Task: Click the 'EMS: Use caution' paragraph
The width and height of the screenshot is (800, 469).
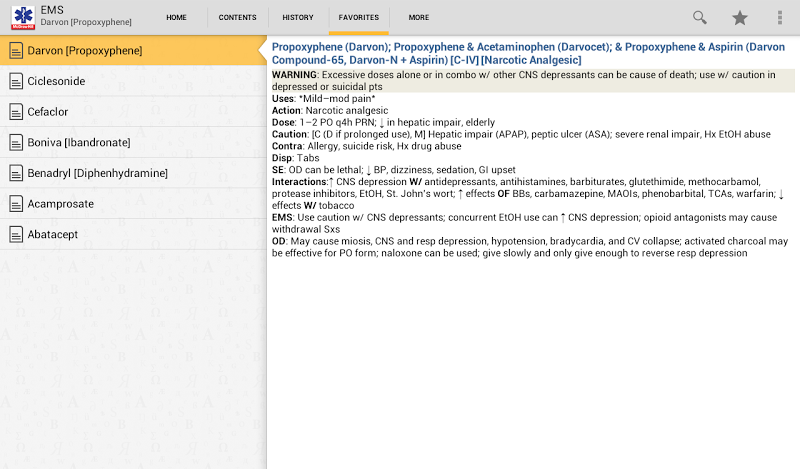Action: point(524,223)
